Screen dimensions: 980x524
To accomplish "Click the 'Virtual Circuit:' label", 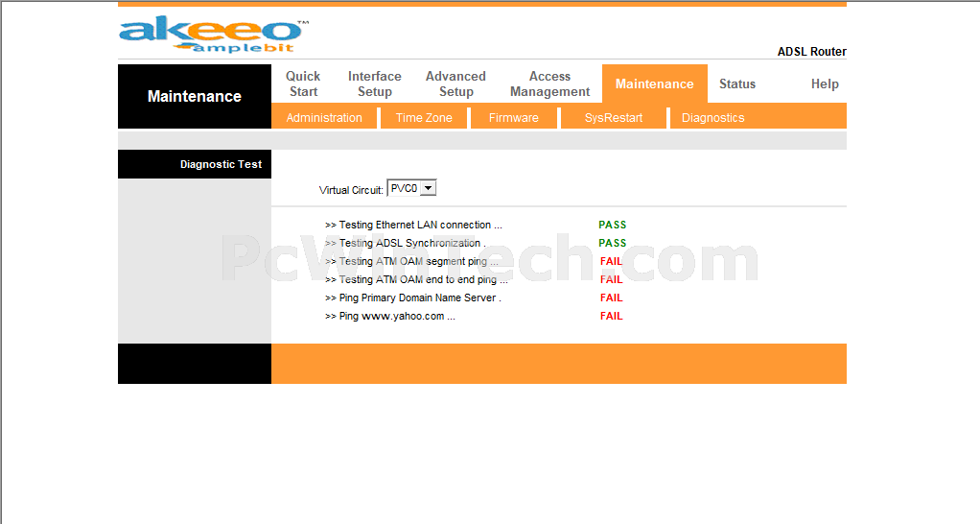I will pyautogui.click(x=351, y=190).
